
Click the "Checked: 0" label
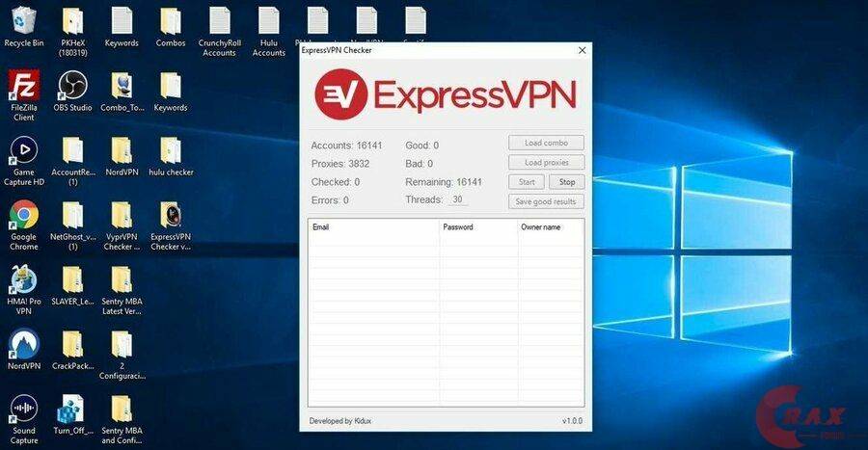336,182
